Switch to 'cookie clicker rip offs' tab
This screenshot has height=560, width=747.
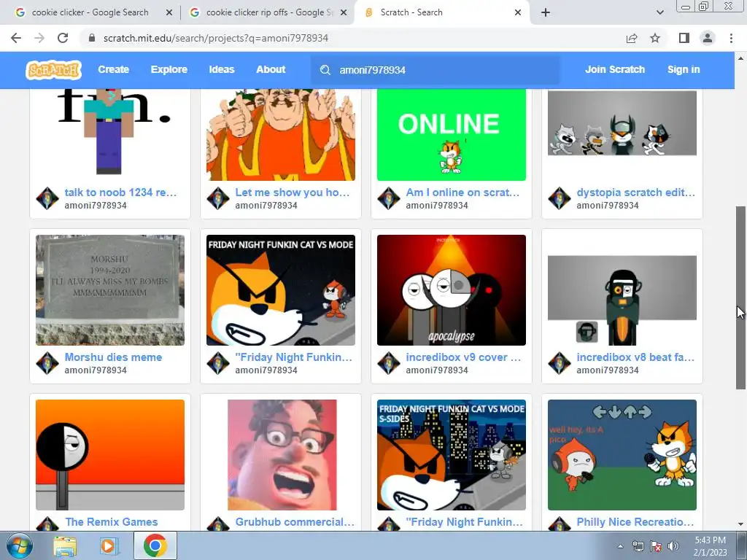click(268, 12)
